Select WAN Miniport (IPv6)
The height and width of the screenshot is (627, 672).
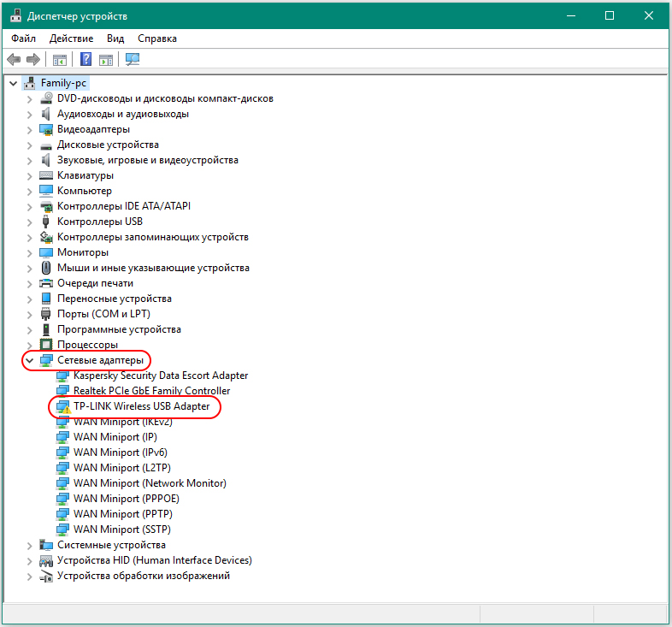click(121, 453)
